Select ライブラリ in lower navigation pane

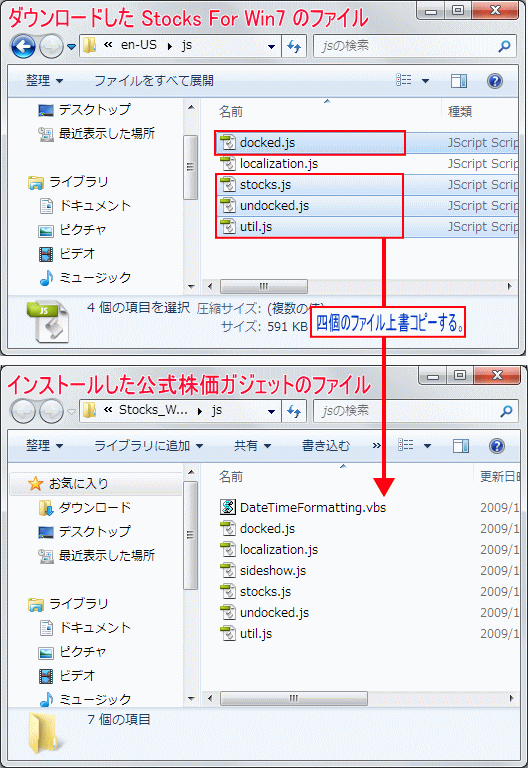click(x=68, y=604)
